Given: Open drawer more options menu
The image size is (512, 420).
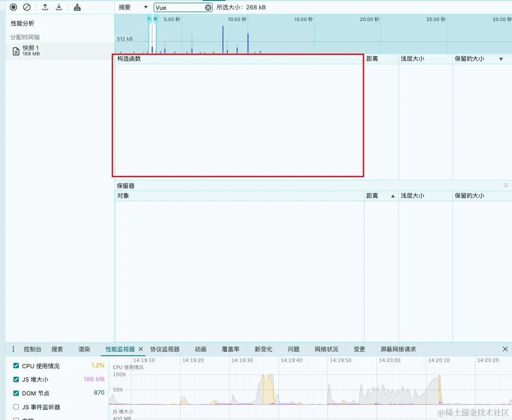Looking at the screenshot, I should pos(13,349).
